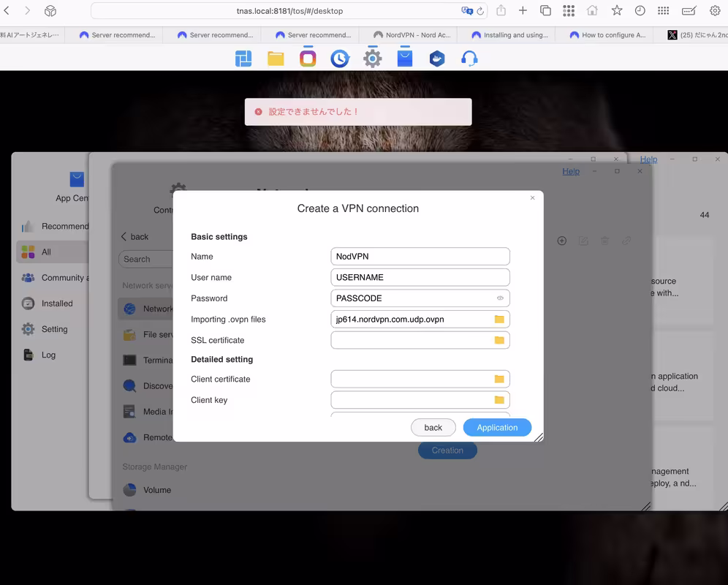Browse for Client certificate folder icon
The width and height of the screenshot is (728, 585).
point(499,380)
